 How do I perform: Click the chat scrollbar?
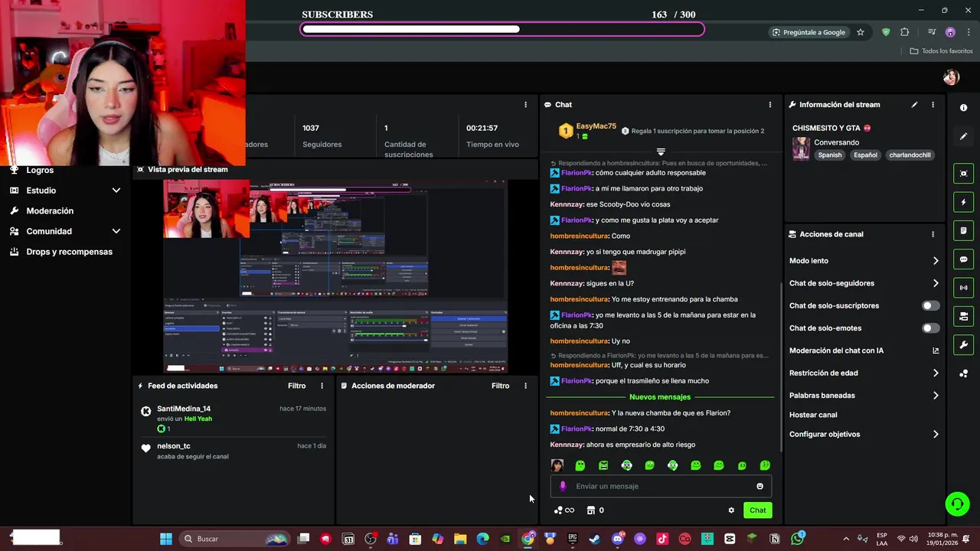tap(781, 366)
